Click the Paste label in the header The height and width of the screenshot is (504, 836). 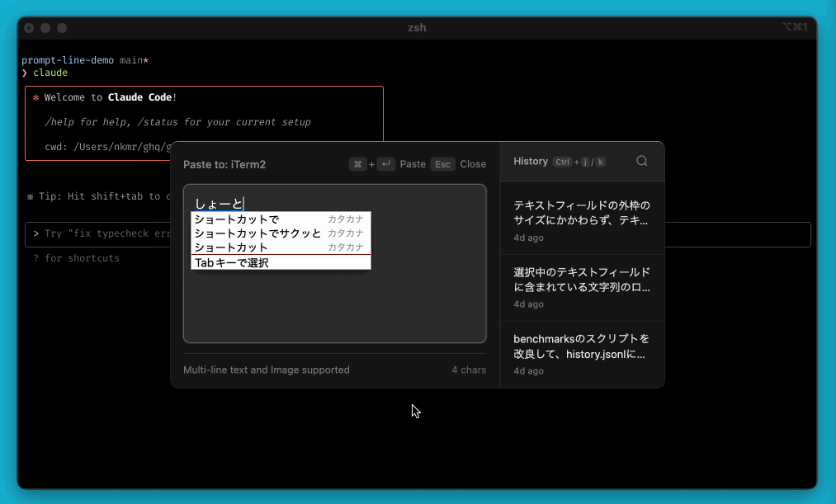coord(413,163)
